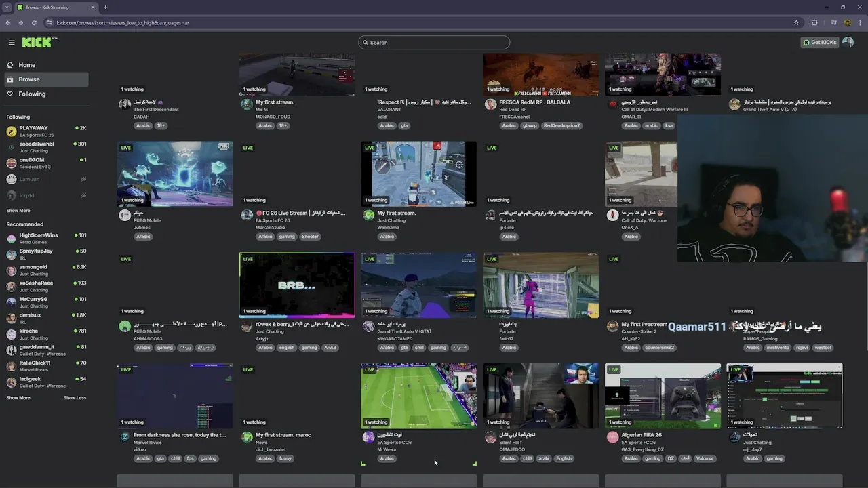Click the Shooter tag under Mon3mStudio

pyautogui.click(x=310, y=237)
